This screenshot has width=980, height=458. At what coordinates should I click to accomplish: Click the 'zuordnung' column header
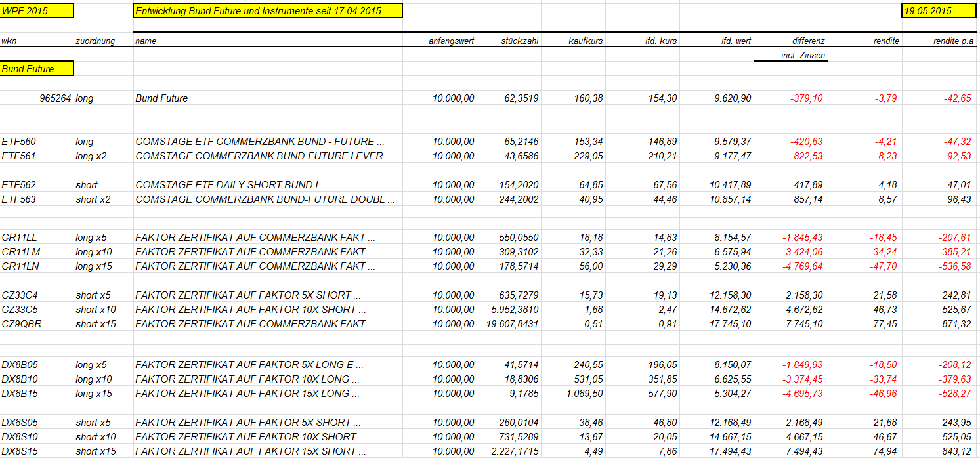[x=95, y=41]
